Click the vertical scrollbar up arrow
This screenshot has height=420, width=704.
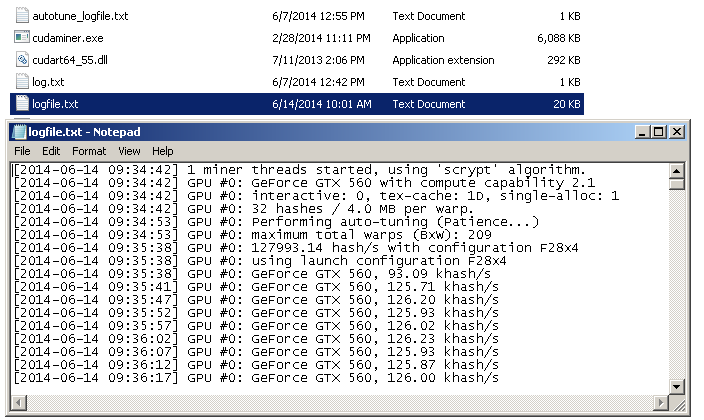[x=676, y=171]
